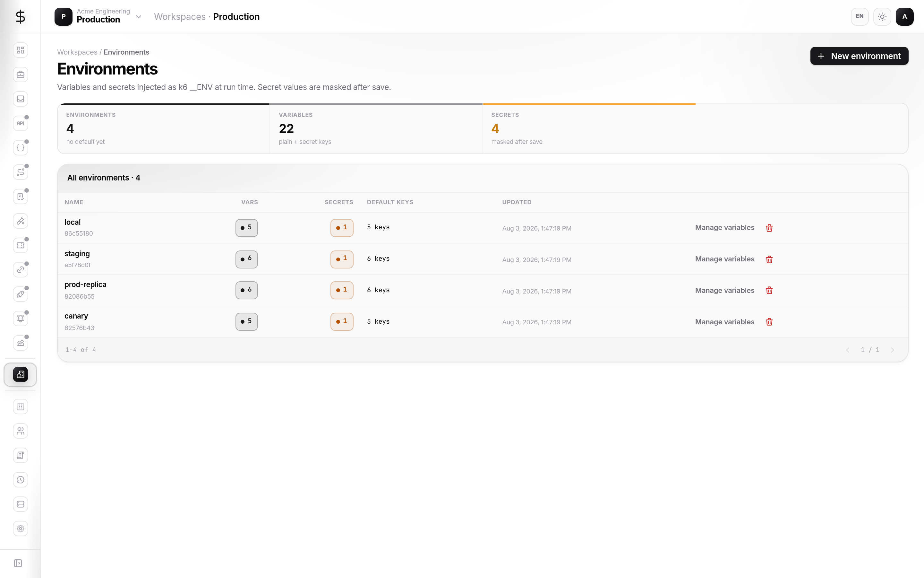924x578 pixels.
Task: Click the dollar sign app logo
Action: pyautogui.click(x=20, y=16)
